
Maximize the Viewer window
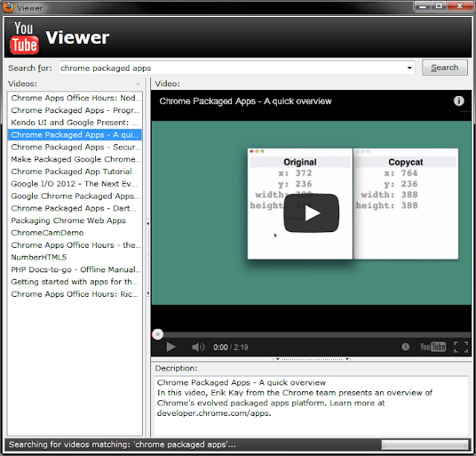(x=439, y=6)
